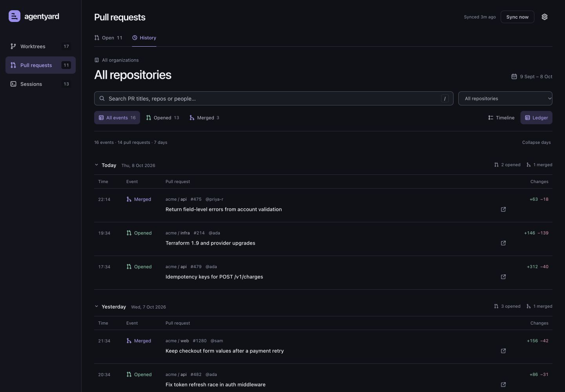Image resolution: width=565 pixels, height=392 pixels.
Task: Open settings via the gear icon
Action: coord(545,17)
